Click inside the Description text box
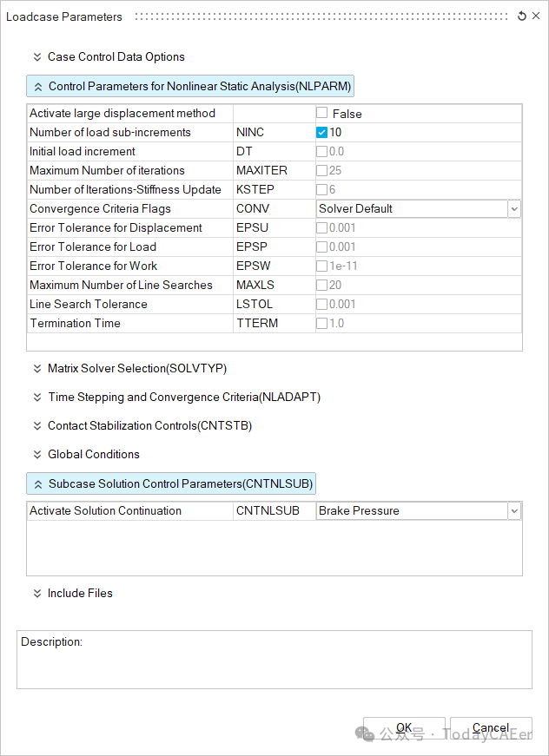This screenshot has height=756, width=549. (x=274, y=664)
